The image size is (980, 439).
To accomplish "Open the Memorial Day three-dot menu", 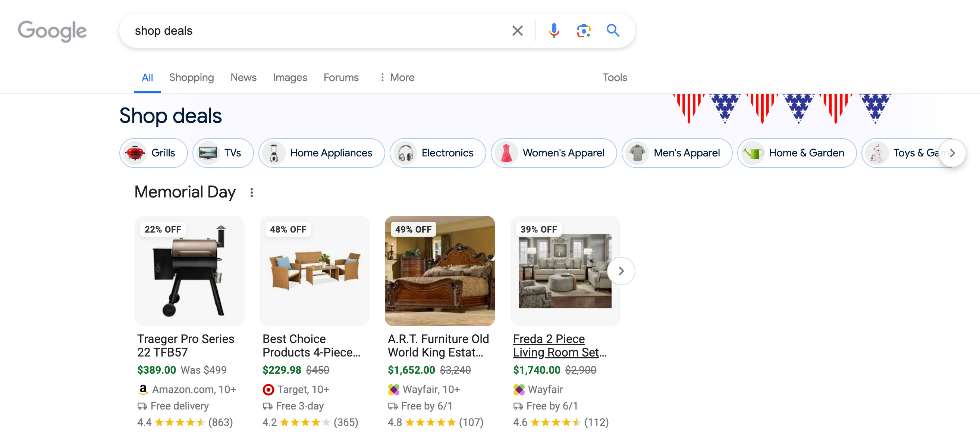I will click(x=252, y=193).
